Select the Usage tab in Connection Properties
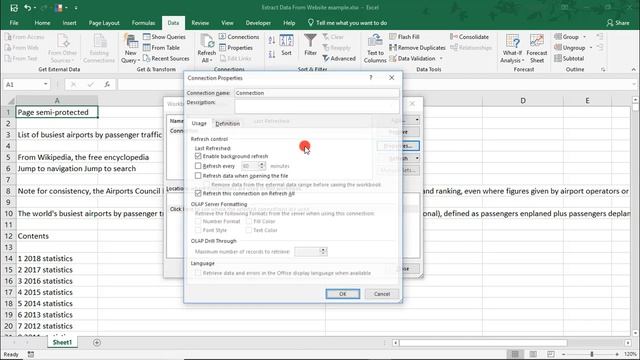This screenshot has height=360, width=640. pos(199,123)
